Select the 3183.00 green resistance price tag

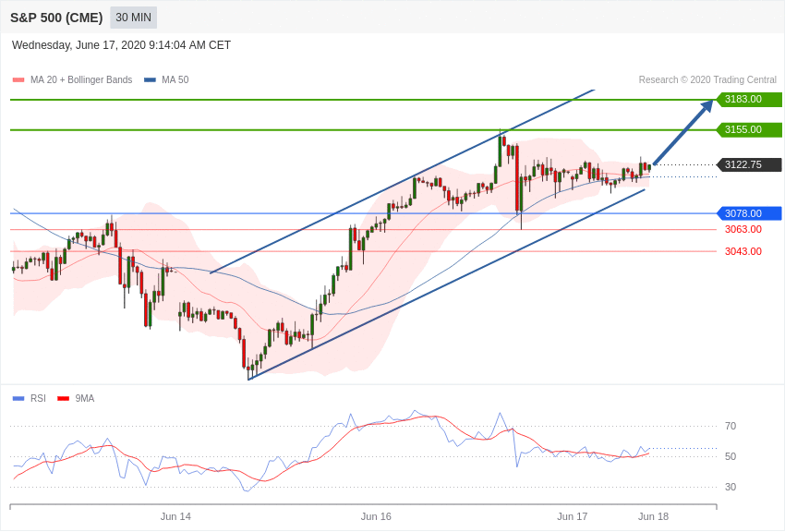click(x=750, y=99)
